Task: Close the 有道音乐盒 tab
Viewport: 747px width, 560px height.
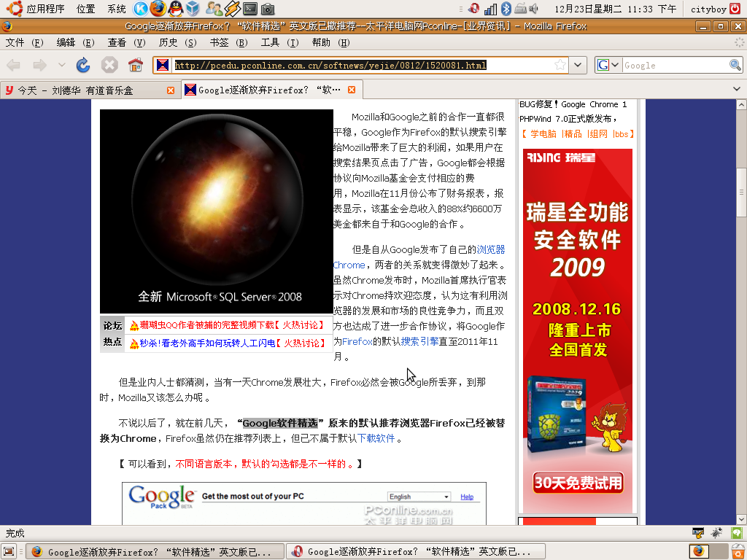Action: pos(171,90)
